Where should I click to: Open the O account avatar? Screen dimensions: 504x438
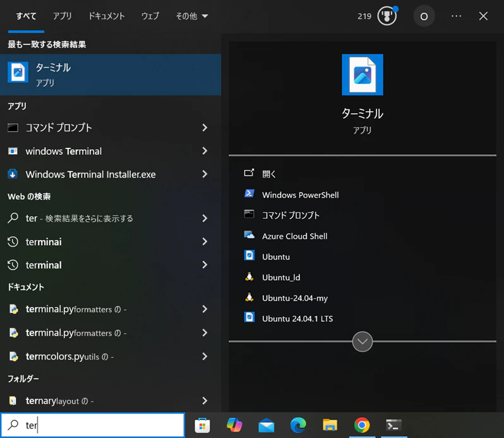point(424,16)
